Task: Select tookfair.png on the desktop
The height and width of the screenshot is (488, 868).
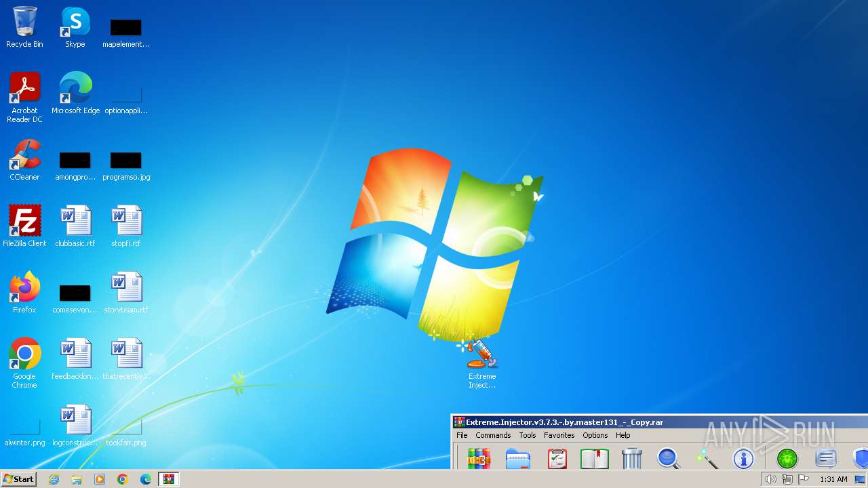Action: [126, 432]
